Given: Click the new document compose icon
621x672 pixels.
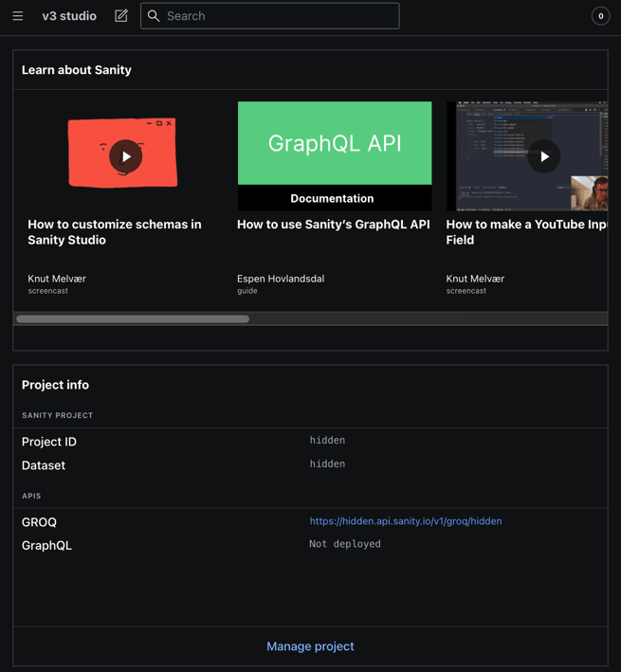Looking at the screenshot, I should pos(121,16).
